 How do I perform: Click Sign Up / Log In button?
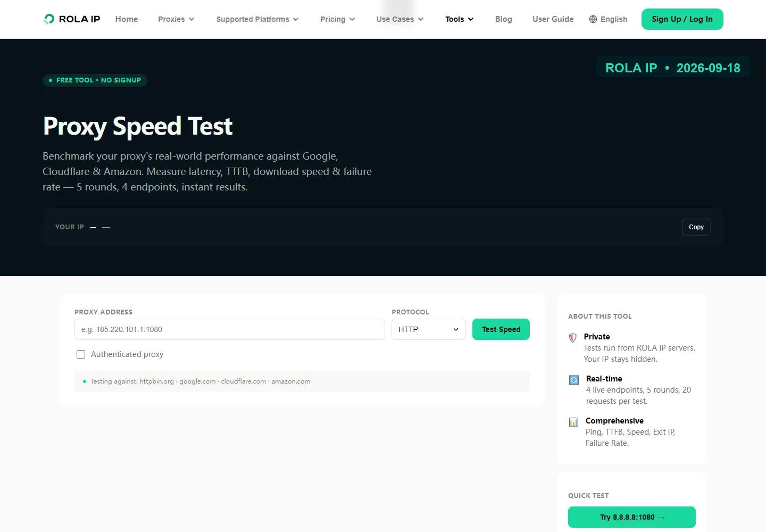pyautogui.click(x=682, y=19)
